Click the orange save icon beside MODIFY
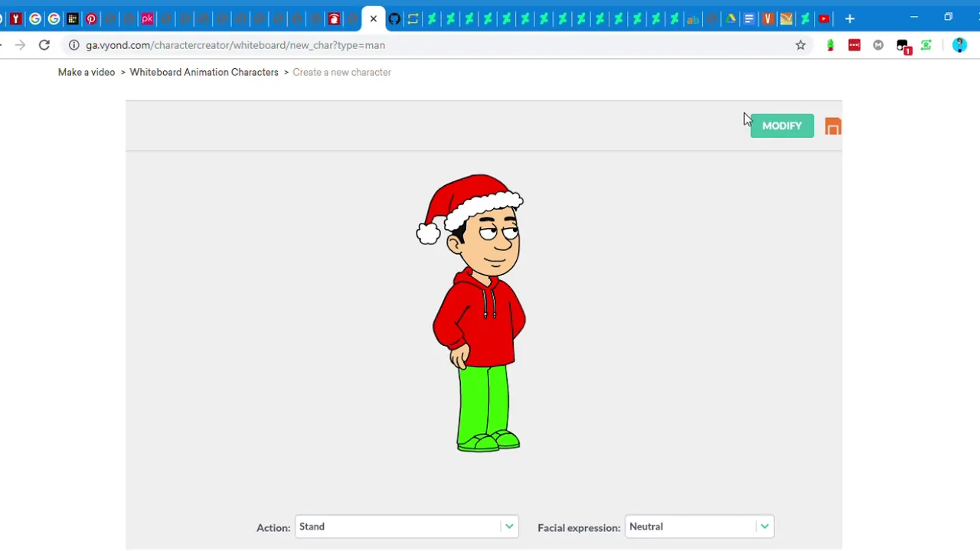 (833, 126)
